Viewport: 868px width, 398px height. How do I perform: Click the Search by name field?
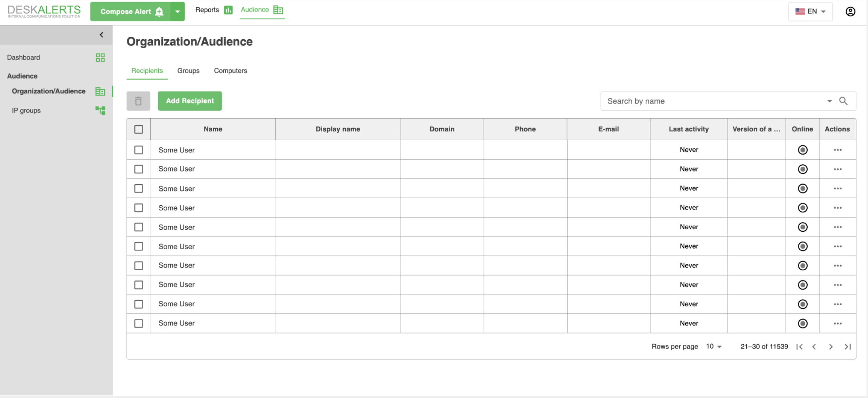click(x=714, y=101)
